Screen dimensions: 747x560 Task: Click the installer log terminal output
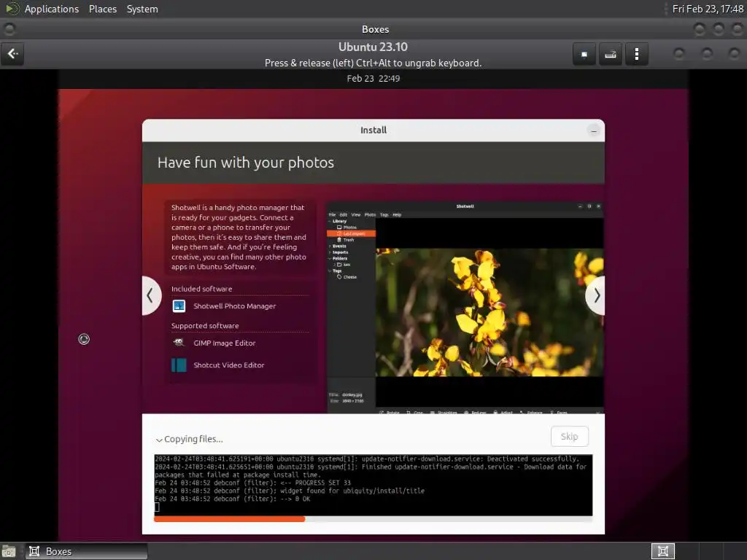[373, 485]
